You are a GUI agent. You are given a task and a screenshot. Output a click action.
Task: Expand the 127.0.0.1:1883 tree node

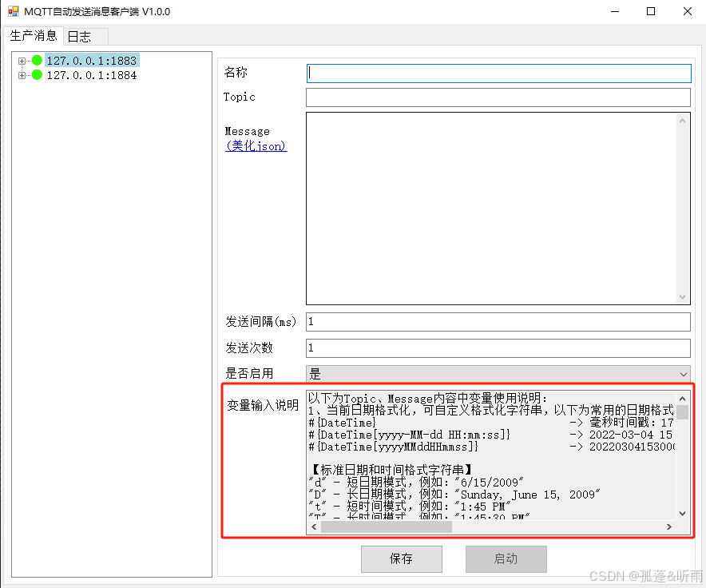(22, 61)
